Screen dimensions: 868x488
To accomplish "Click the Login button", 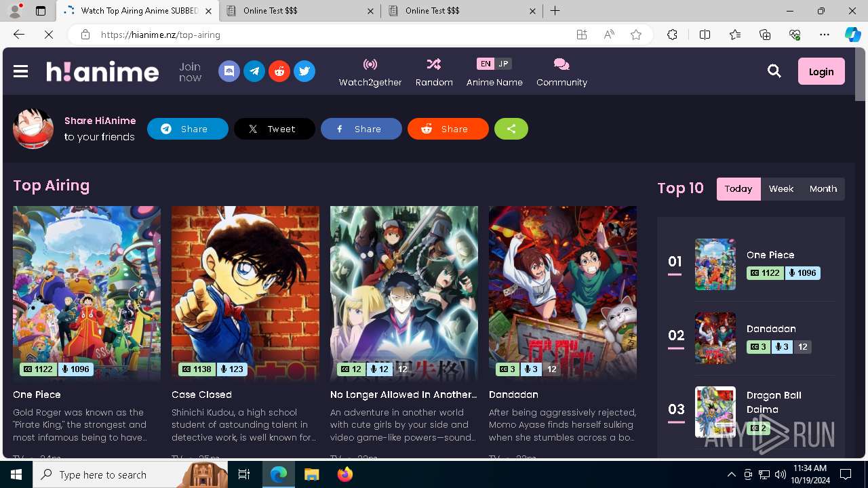I will click(x=821, y=71).
